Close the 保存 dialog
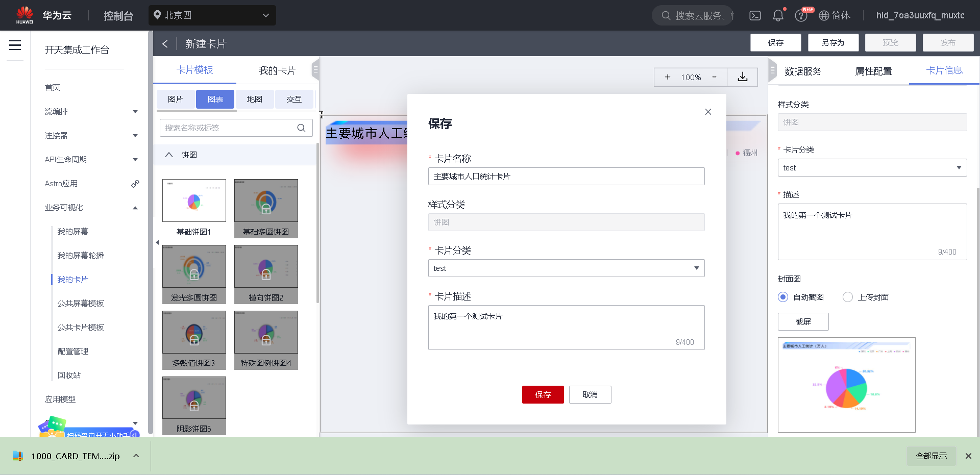This screenshot has height=475, width=980. pyautogui.click(x=708, y=112)
